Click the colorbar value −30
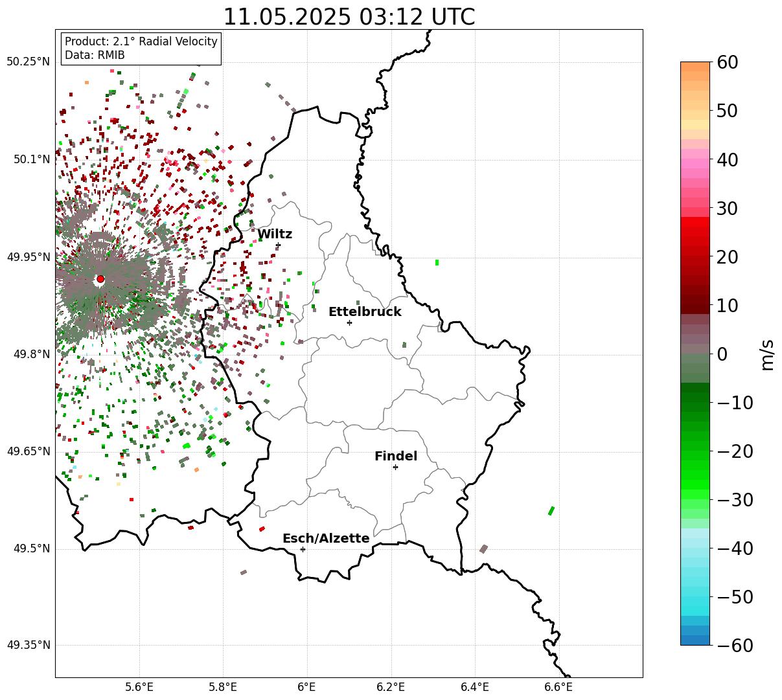The height and width of the screenshot is (700, 782). pyautogui.click(x=735, y=500)
